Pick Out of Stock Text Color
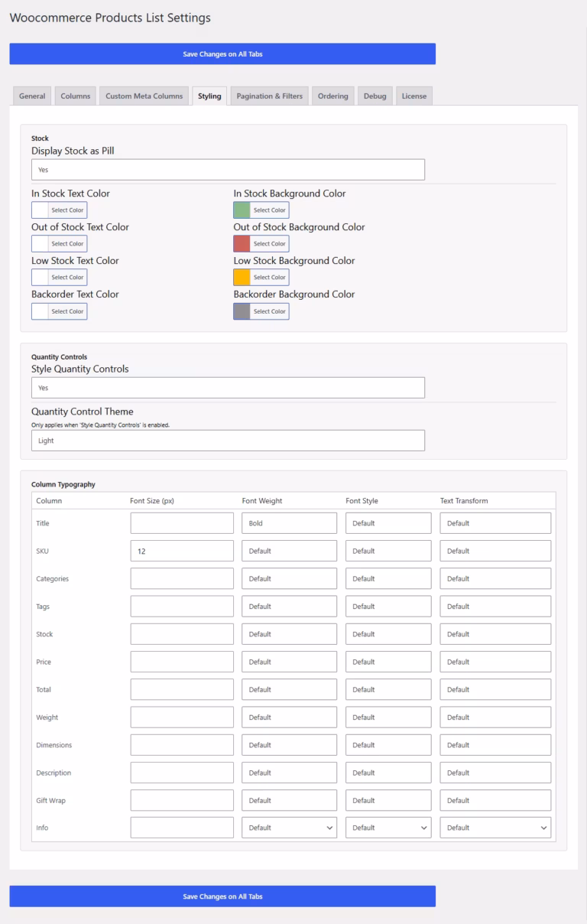This screenshot has height=924, width=587. [x=59, y=244]
